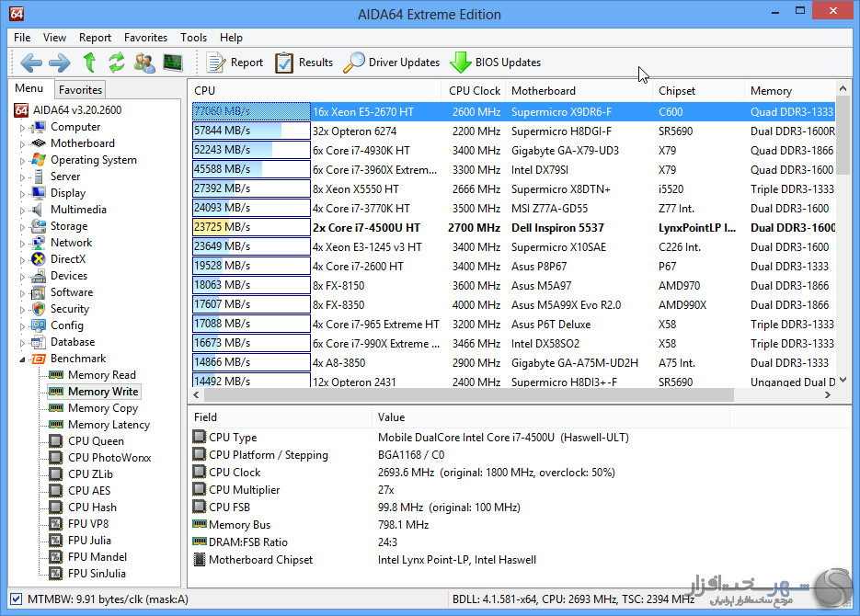Open benchmark Results from toolbar
The height and width of the screenshot is (616, 860).
(304, 63)
